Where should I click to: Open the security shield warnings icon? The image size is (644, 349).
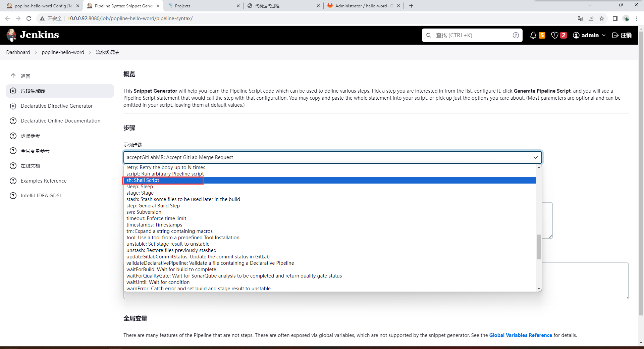[554, 35]
